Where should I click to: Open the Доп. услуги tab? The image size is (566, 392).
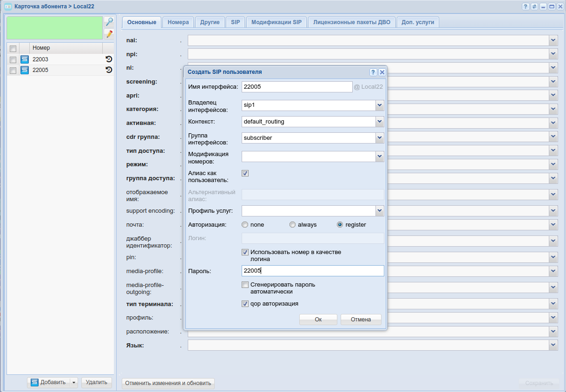click(x=417, y=22)
